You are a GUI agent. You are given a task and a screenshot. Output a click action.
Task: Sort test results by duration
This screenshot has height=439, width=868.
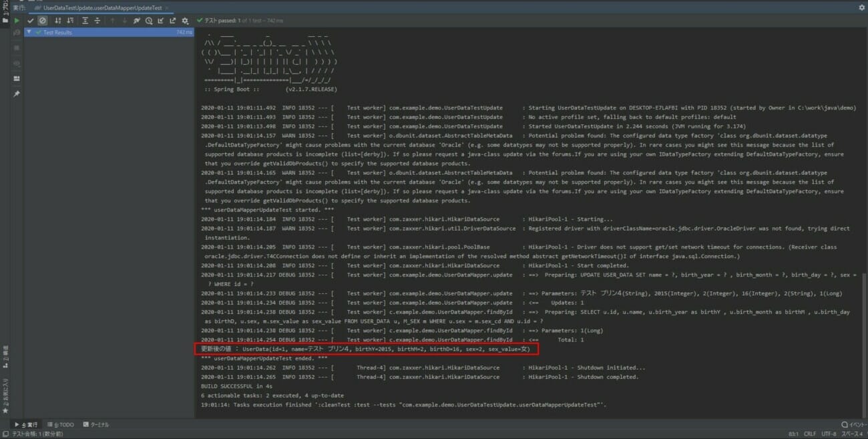[70, 21]
